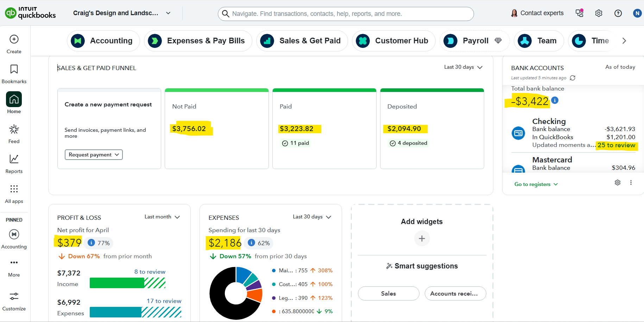Open the bank accounts widget gear settings
Viewport: 644px width, 322px height.
618,182
